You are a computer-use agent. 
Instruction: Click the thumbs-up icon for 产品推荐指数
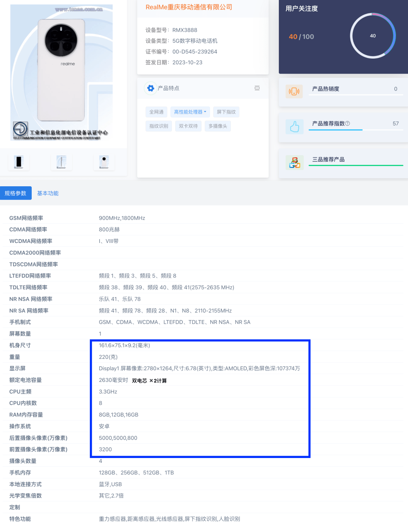pyautogui.click(x=294, y=127)
